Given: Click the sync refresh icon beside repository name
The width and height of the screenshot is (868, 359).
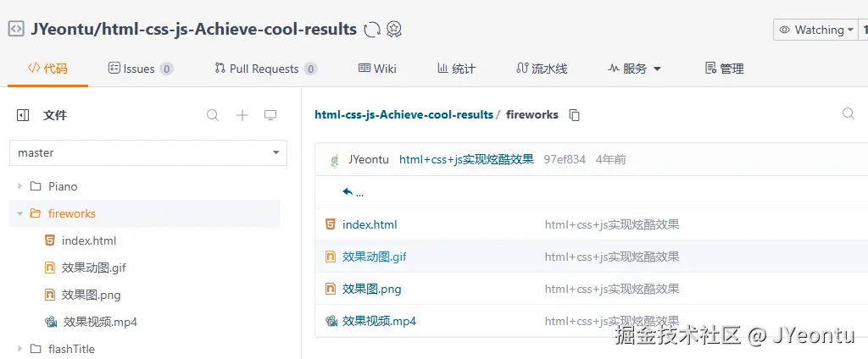Looking at the screenshot, I should tap(371, 30).
